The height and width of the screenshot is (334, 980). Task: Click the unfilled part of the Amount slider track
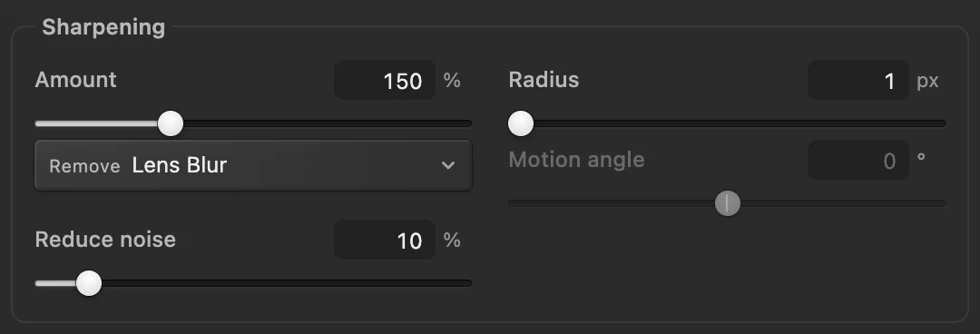328,123
